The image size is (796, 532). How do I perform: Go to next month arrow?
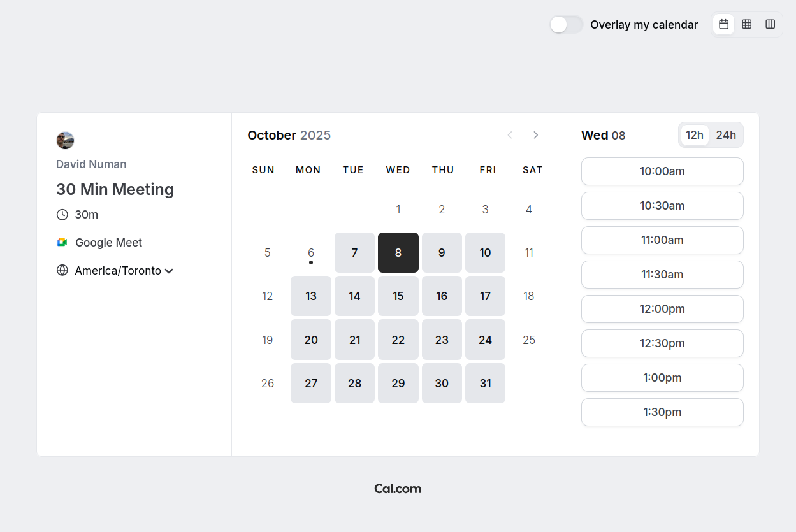pyautogui.click(x=535, y=135)
